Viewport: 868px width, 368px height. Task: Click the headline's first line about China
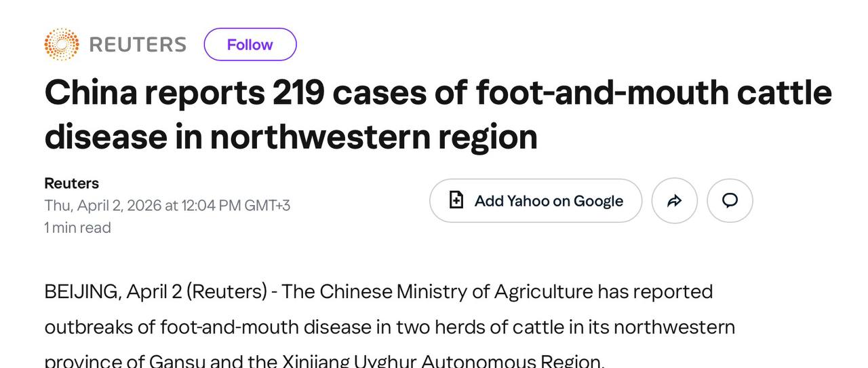pos(437,92)
